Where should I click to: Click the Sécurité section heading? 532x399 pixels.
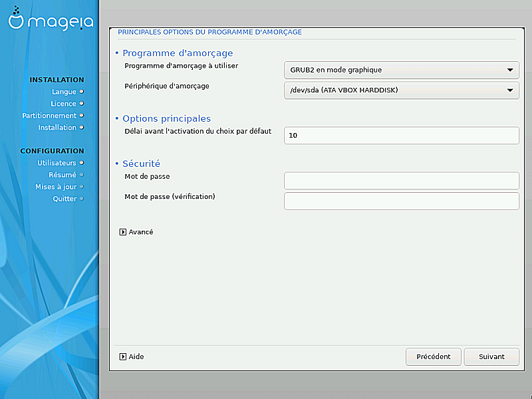[141, 164]
